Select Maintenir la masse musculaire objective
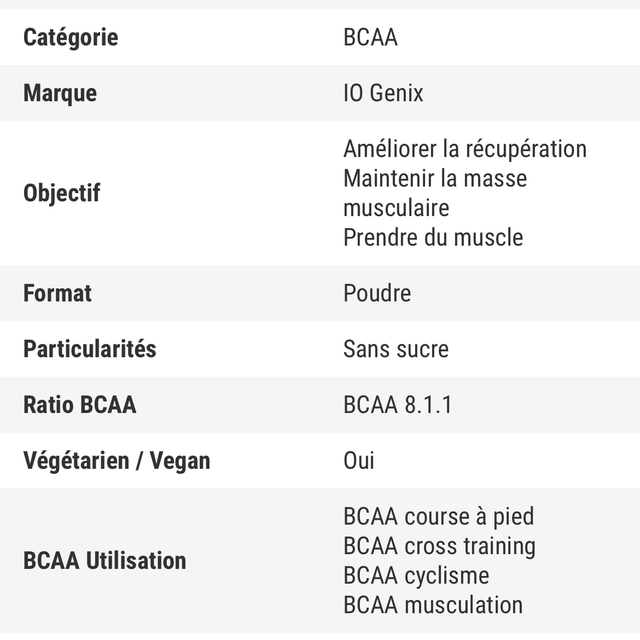The height and width of the screenshot is (640, 640). [435, 193]
